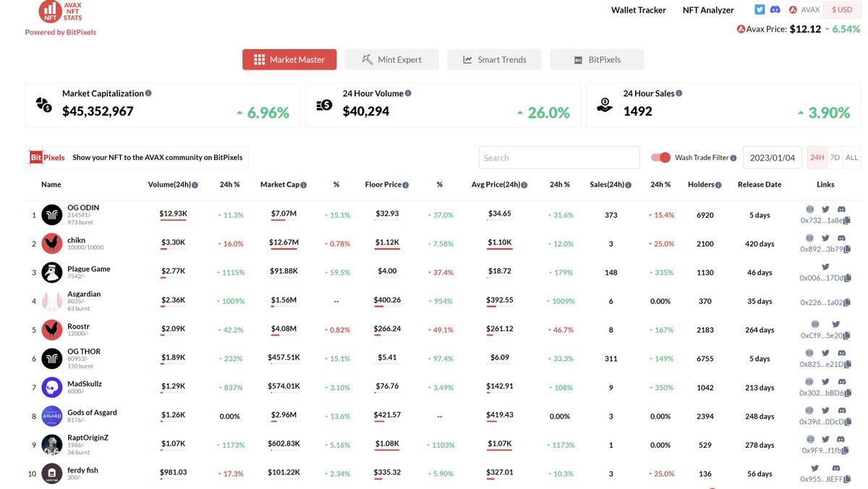This screenshot has height=489, width=868.
Task: Select the 24H time range
Action: (x=817, y=158)
